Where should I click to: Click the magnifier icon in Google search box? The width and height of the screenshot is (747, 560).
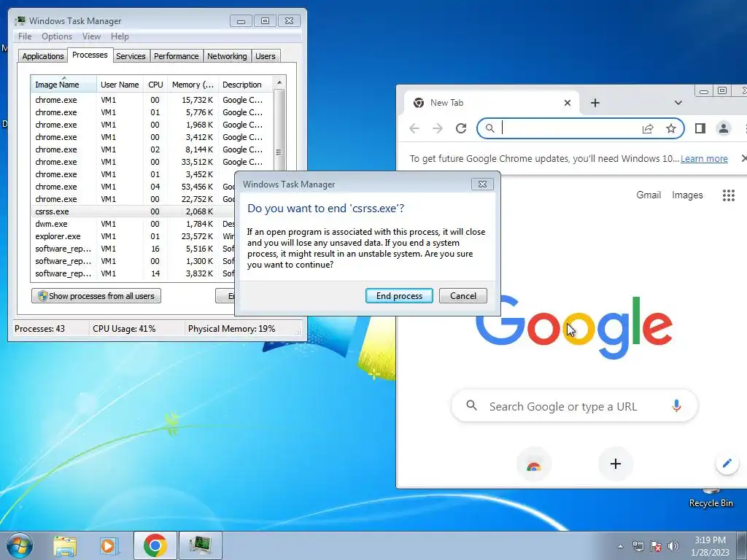tap(471, 405)
